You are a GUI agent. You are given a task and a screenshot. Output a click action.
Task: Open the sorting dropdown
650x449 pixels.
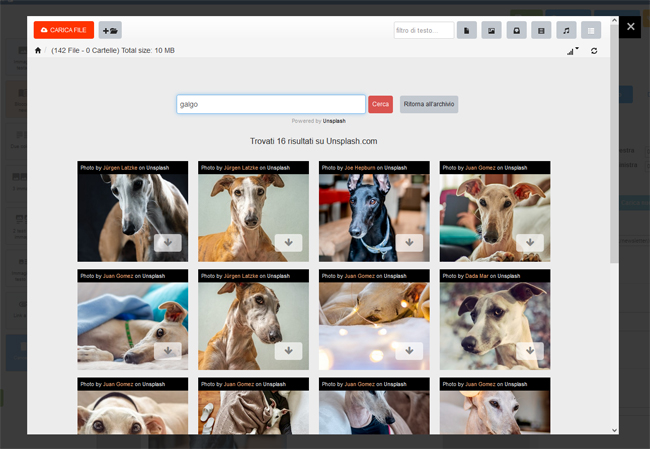(573, 51)
